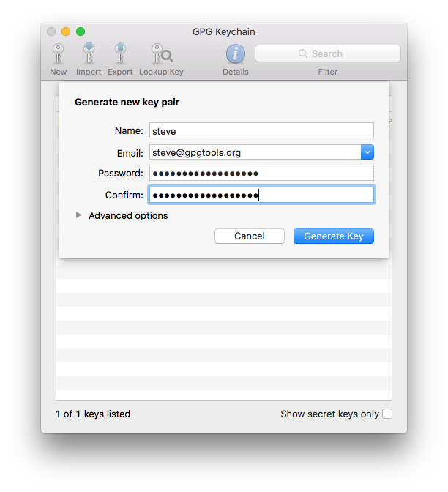
Task: Click the Export key icon
Action: click(x=120, y=55)
